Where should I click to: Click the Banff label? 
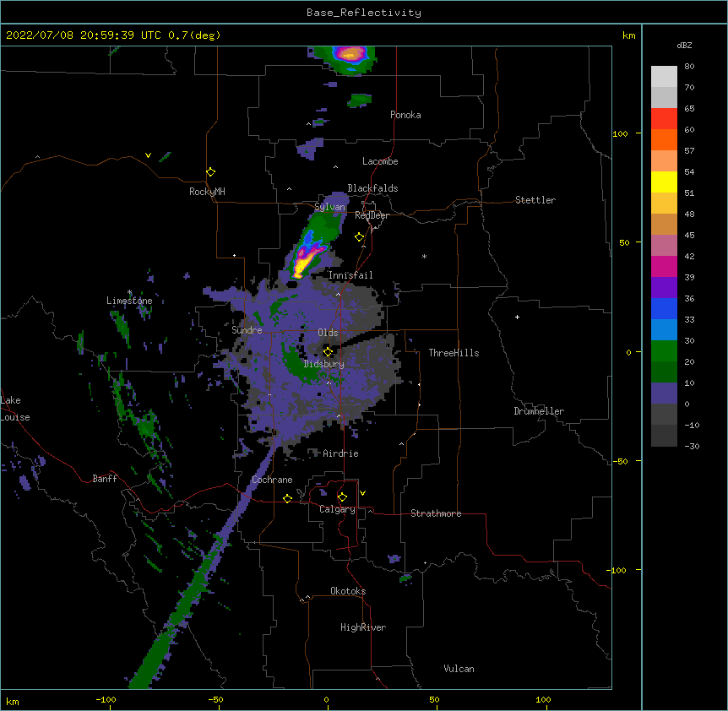(x=105, y=479)
